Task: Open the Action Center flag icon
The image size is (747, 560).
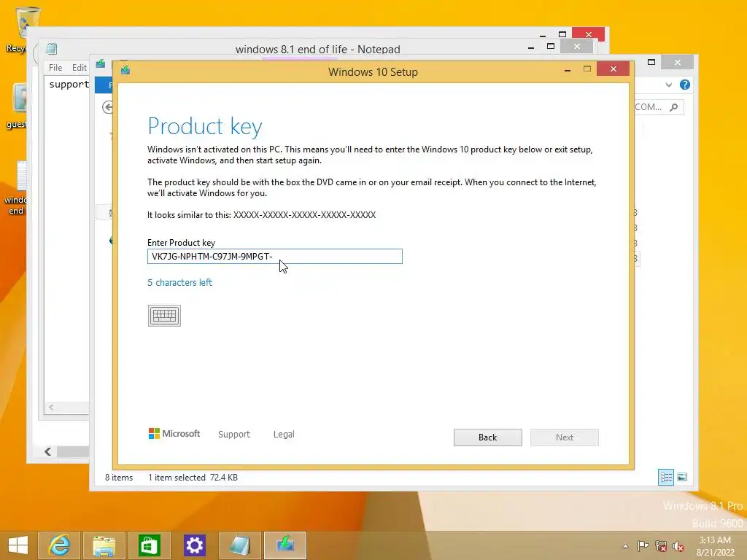Action: 643,545
